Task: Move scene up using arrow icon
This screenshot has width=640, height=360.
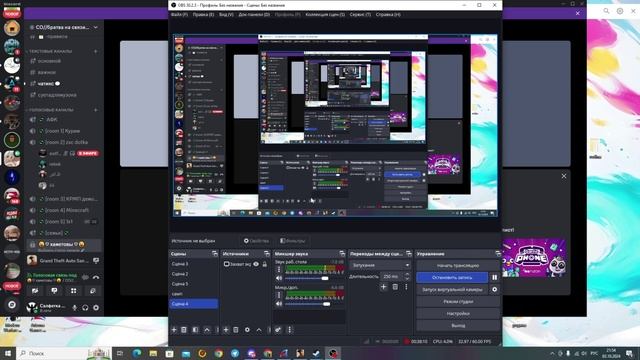Action: point(207,329)
